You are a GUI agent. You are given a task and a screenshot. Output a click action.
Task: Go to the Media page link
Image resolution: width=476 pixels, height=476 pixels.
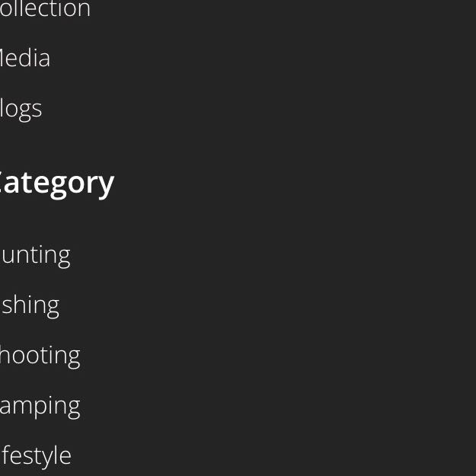pyautogui.click(x=25, y=59)
